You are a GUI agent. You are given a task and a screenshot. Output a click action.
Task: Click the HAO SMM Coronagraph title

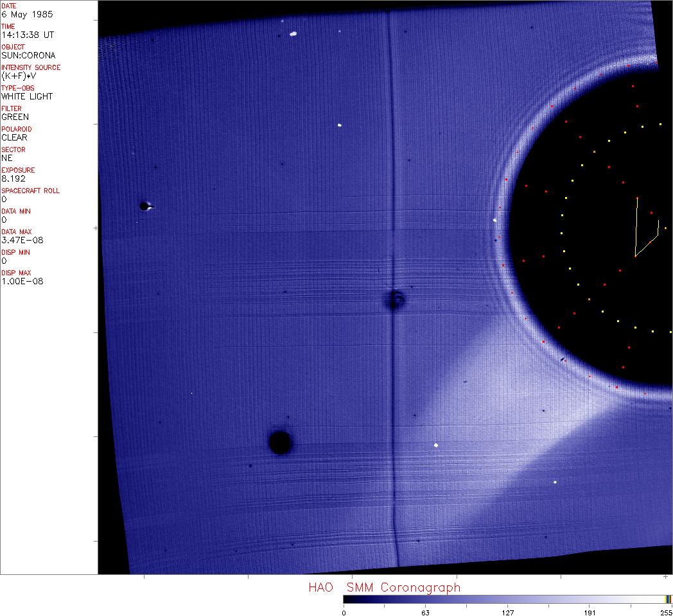384,588
